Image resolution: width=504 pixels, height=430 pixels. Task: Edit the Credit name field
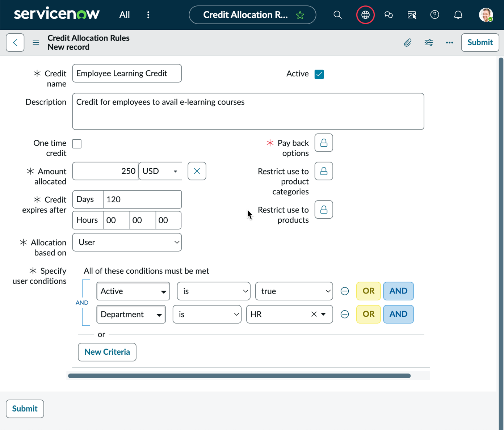(x=127, y=73)
